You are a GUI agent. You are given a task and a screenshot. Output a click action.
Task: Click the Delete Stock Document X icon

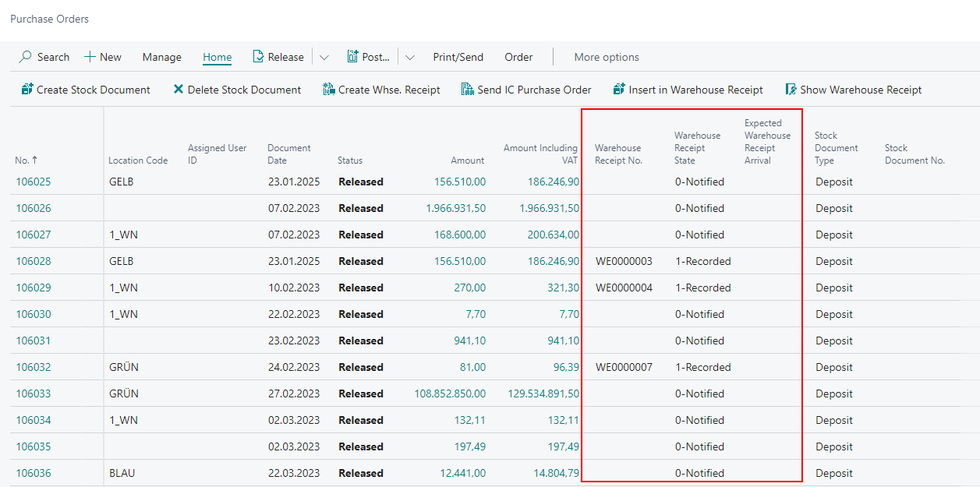coord(179,90)
